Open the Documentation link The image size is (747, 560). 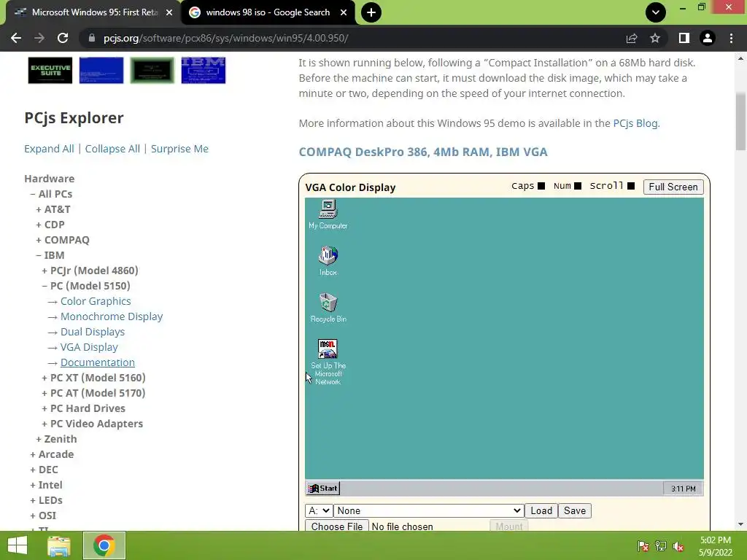[x=97, y=362]
